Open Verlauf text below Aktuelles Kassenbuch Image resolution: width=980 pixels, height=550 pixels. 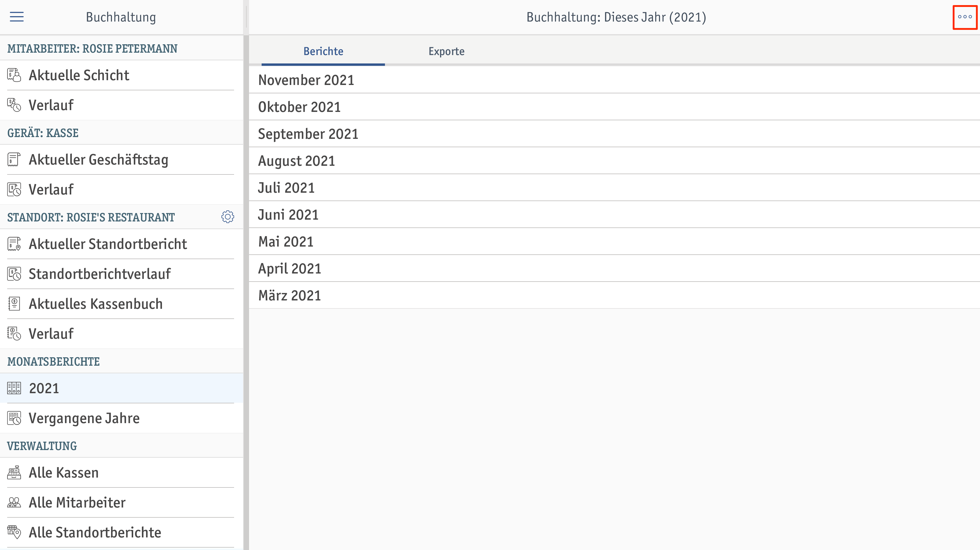tap(51, 334)
